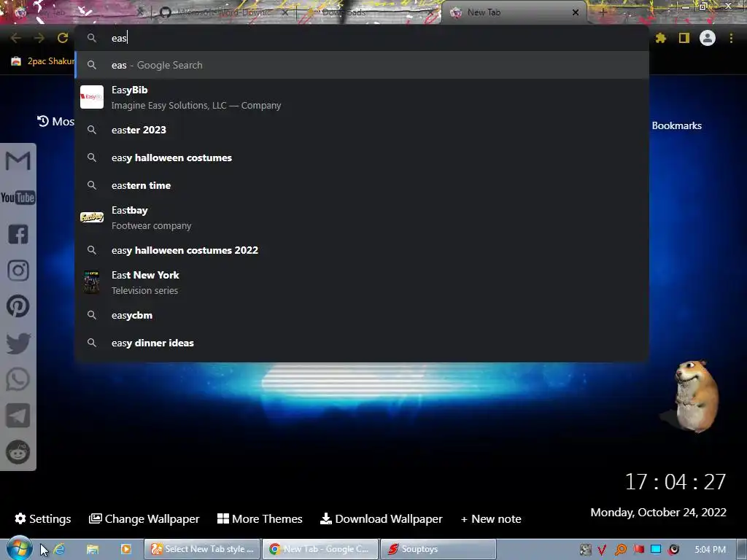The height and width of the screenshot is (560, 747).
Task: Select the 'eastern time' suggestion
Action: [362, 185]
